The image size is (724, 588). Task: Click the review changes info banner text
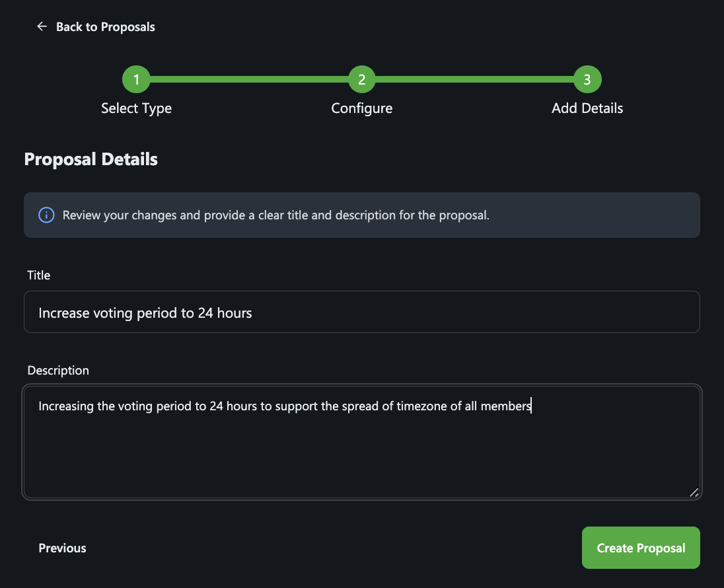[275, 215]
